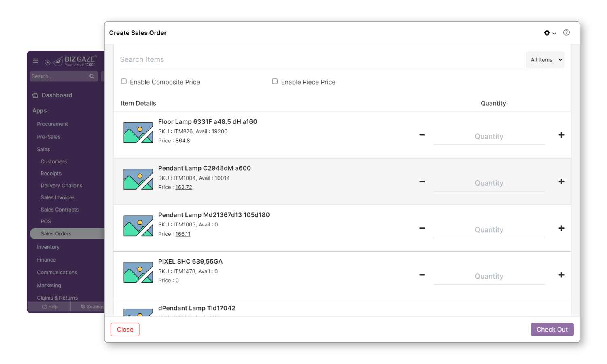Click minus for Pendant Lamp Md21367d13

pyautogui.click(x=422, y=228)
